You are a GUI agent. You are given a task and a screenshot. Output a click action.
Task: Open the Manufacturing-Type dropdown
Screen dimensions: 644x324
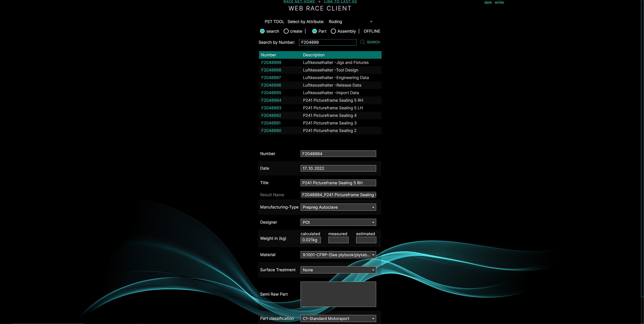point(338,207)
